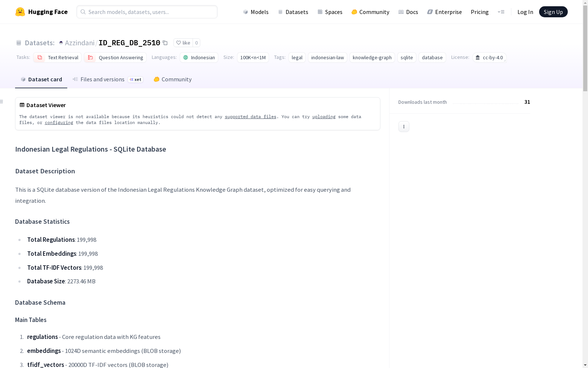Click the regulations table list item
The image size is (588, 368).
(94, 337)
